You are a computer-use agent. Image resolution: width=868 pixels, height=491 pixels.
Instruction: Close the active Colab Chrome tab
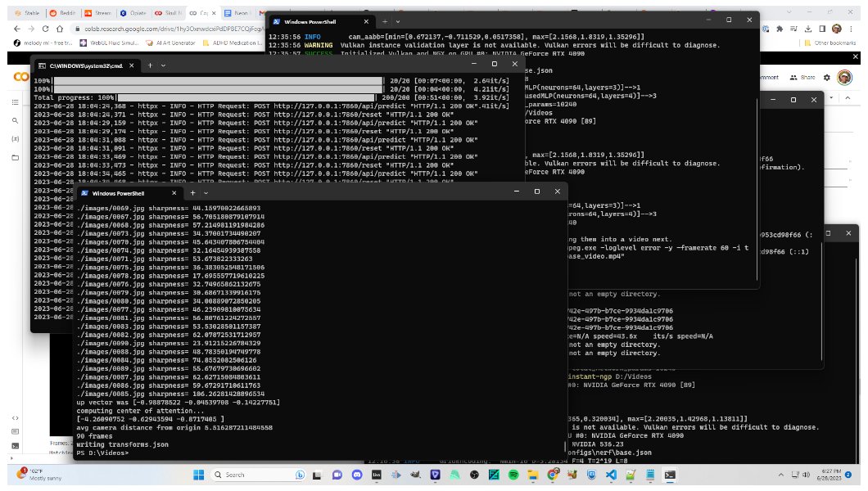click(214, 13)
